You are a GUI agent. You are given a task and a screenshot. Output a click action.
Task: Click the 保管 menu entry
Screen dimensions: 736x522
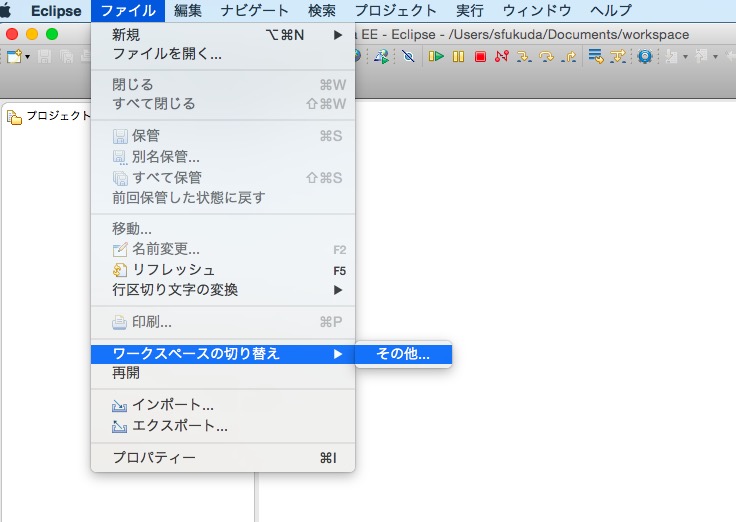(223, 136)
